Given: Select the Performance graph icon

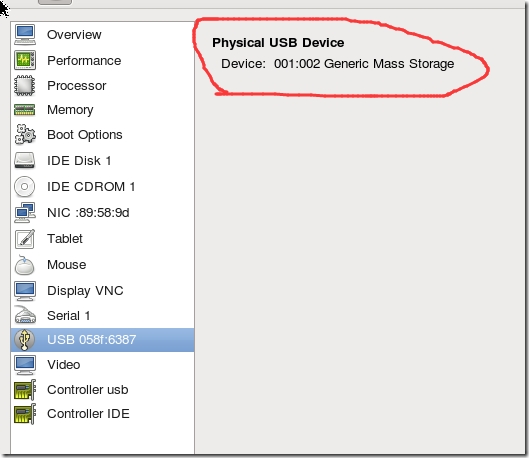Looking at the screenshot, I should 25,60.
